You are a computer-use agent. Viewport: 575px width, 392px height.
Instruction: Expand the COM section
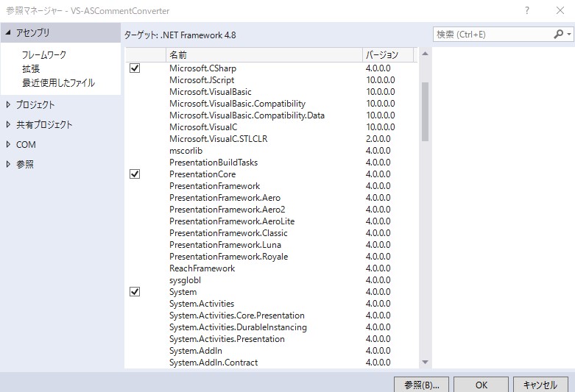pos(8,144)
